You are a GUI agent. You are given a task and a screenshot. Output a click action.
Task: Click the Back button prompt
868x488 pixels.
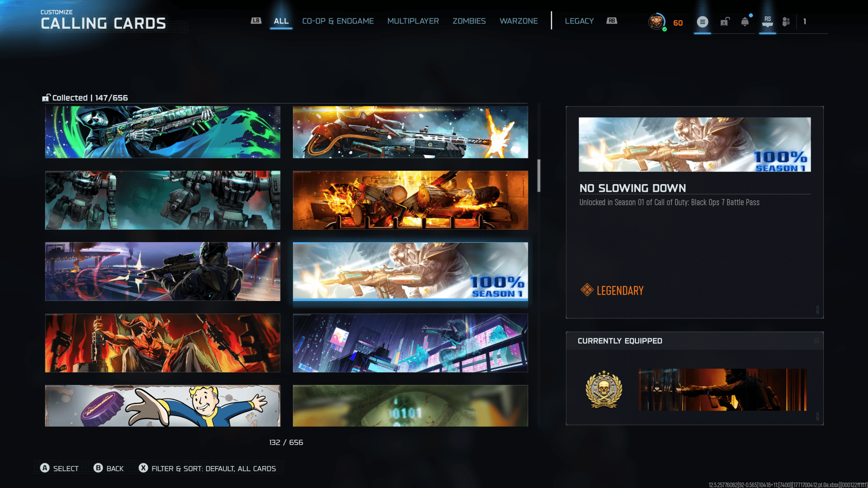pos(108,468)
